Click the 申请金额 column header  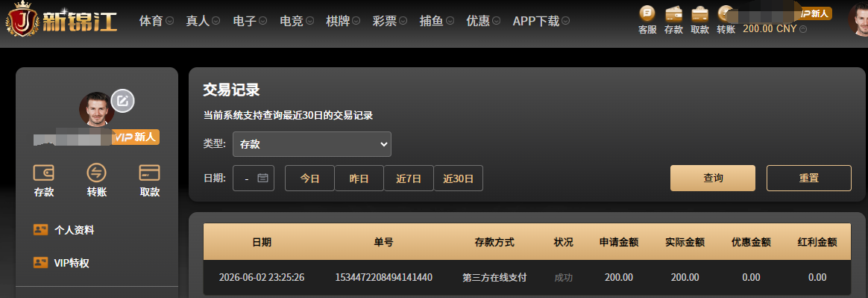[619, 242]
